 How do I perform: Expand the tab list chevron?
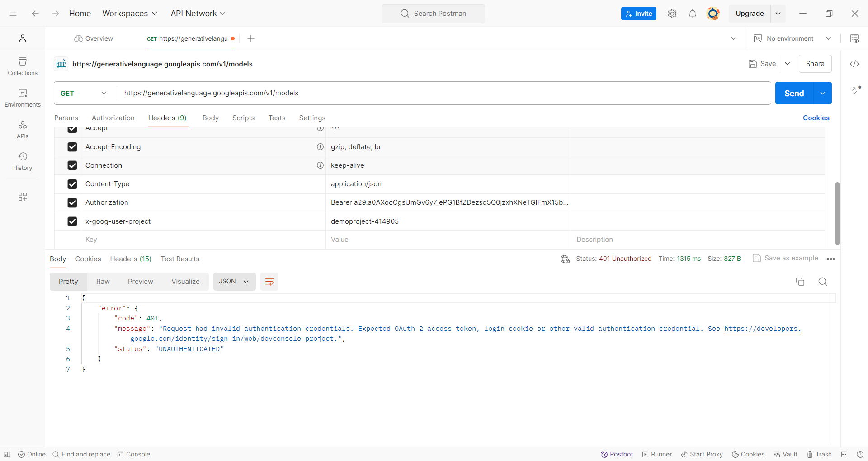[x=734, y=38]
